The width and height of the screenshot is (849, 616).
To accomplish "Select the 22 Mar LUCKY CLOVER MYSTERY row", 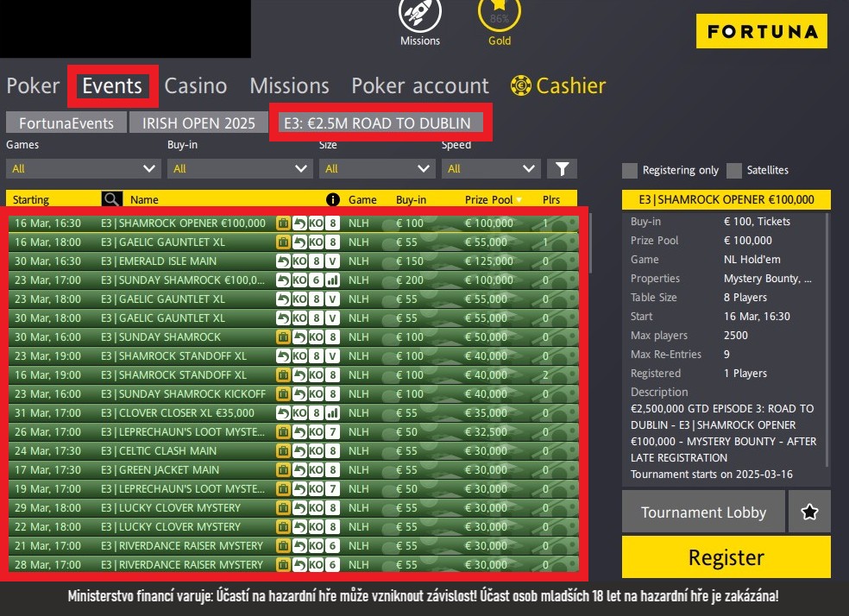I will tap(293, 526).
